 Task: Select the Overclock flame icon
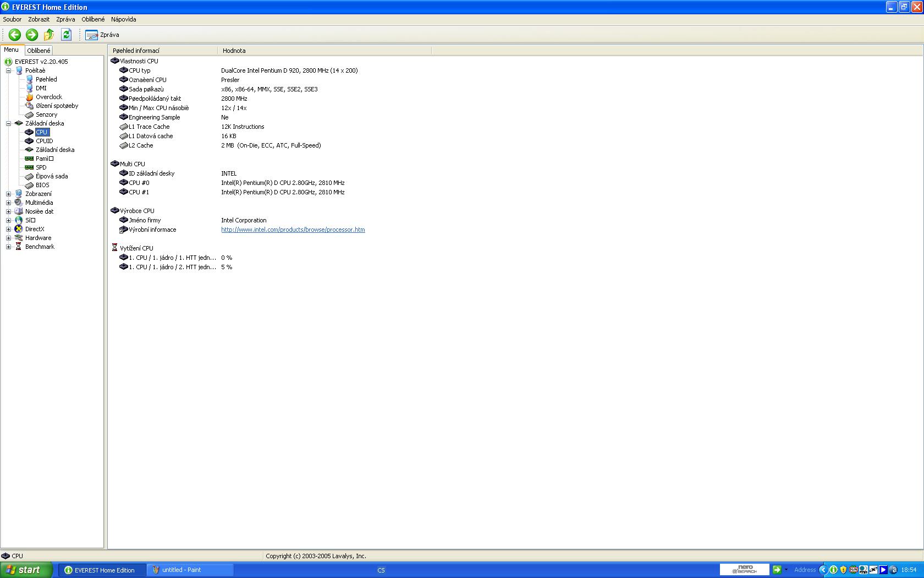pos(30,97)
